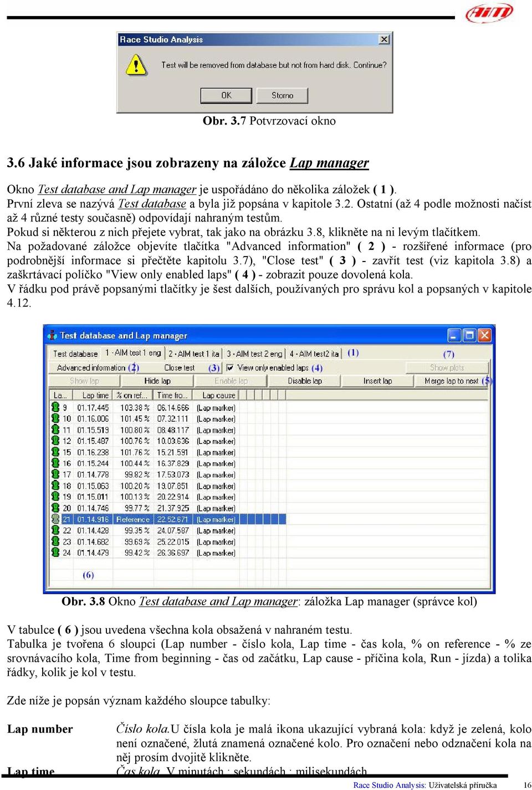The height and width of the screenshot is (790, 532).
Task: Select the 100.44 % cell
Action: coord(135,463)
